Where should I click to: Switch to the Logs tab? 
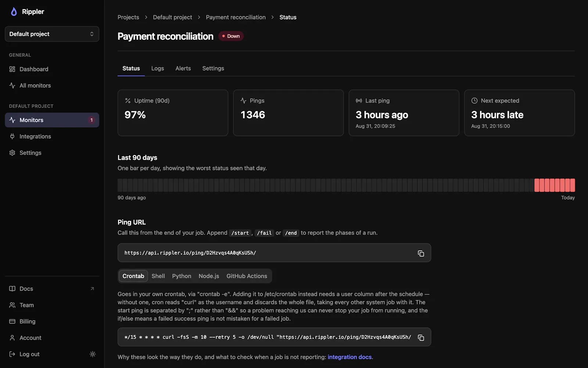[x=158, y=68]
